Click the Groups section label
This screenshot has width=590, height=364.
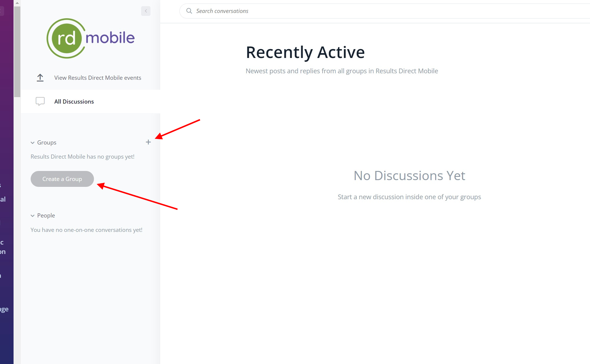tap(47, 142)
